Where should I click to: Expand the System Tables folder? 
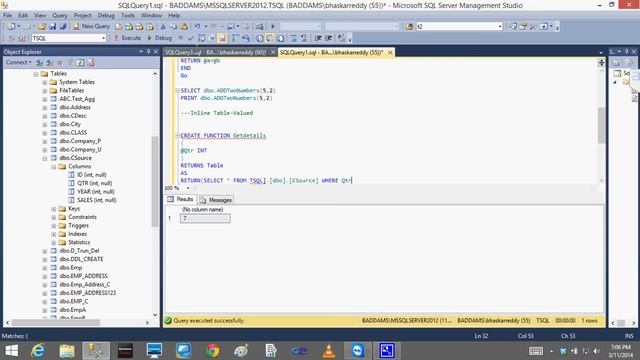click(45, 82)
